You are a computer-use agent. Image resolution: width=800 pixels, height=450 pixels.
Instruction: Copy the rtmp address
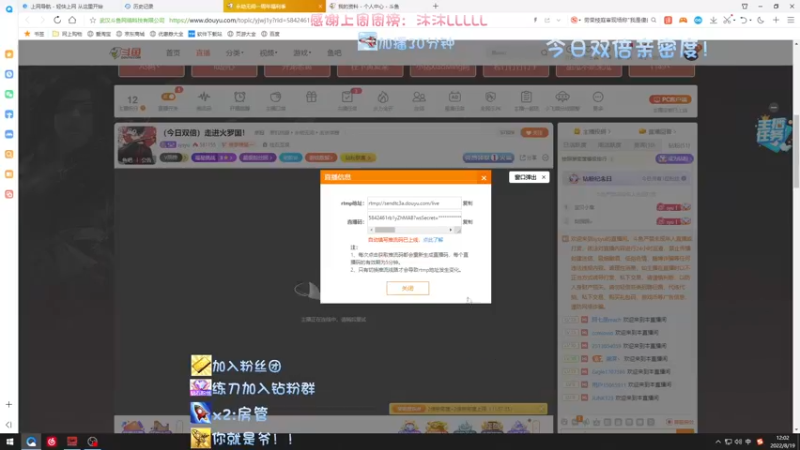coord(467,203)
